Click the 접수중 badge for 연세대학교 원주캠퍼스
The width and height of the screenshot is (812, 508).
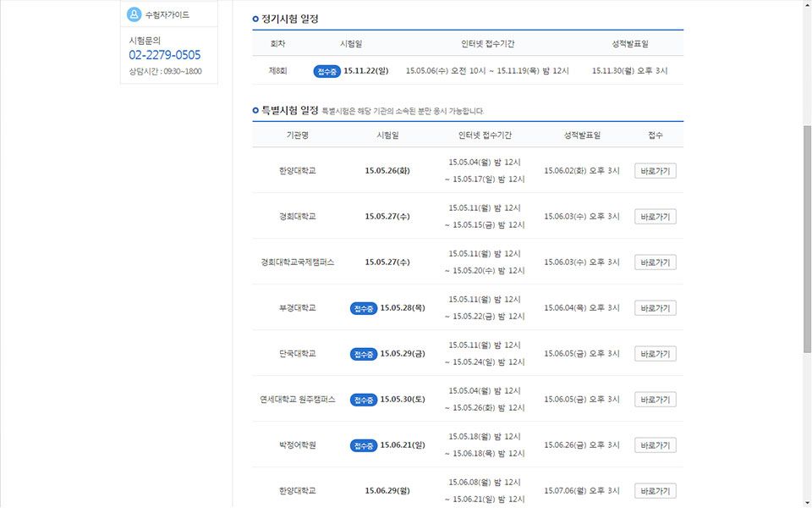click(x=364, y=400)
